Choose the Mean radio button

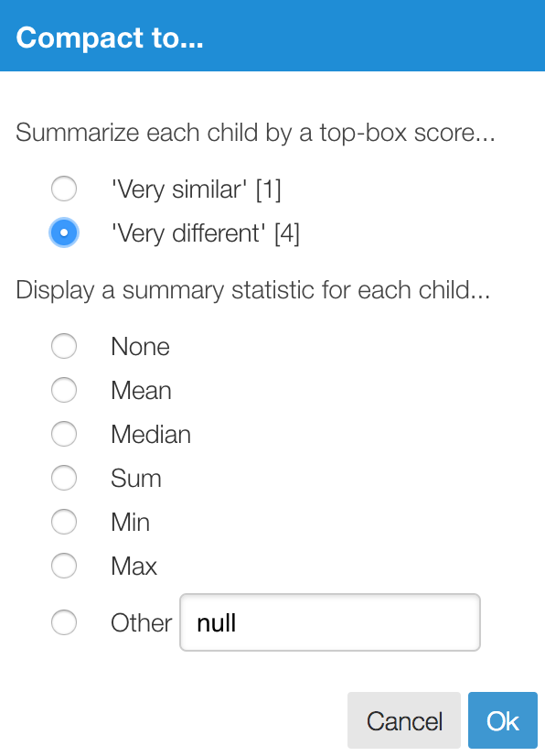coord(64,390)
